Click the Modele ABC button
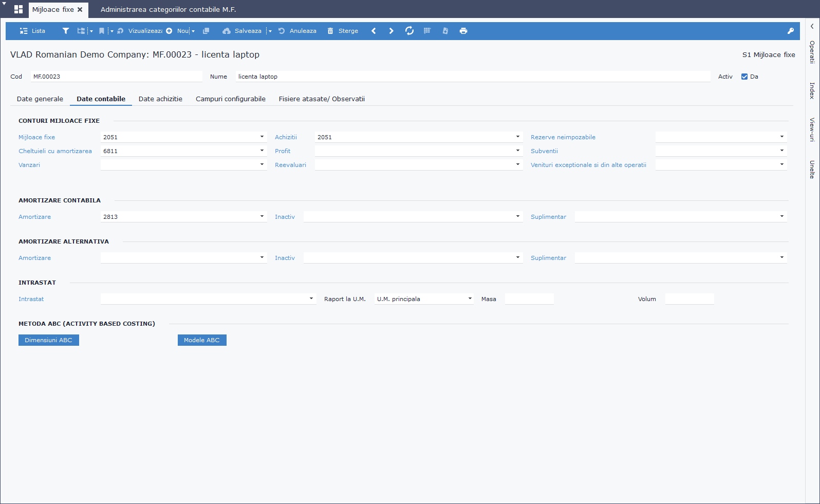The height and width of the screenshot is (504, 820). coord(202,340)
